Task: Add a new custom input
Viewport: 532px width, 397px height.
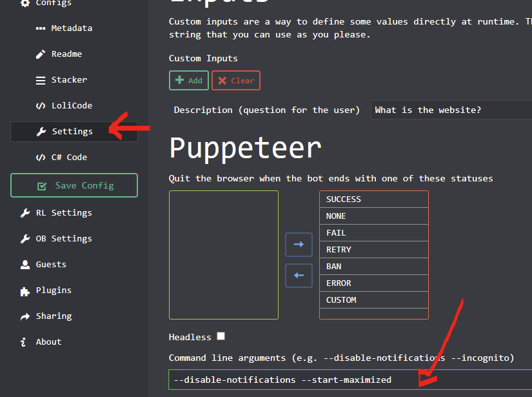Action: tap(189, 81)
